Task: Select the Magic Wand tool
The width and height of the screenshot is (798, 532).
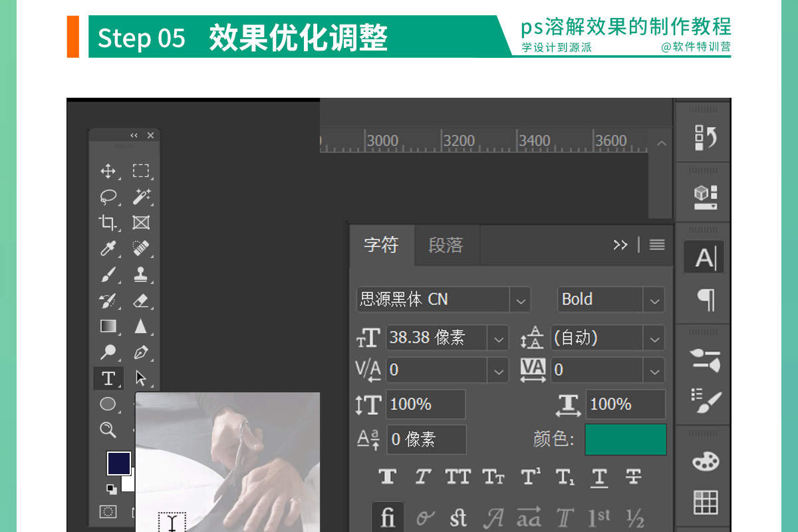Action: (x=140, y=197)
